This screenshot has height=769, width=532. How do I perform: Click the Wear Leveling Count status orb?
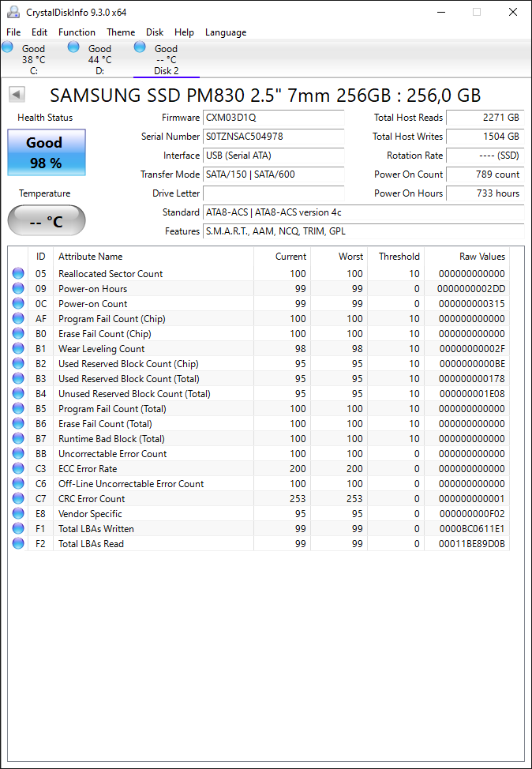[x=18, y=349]
